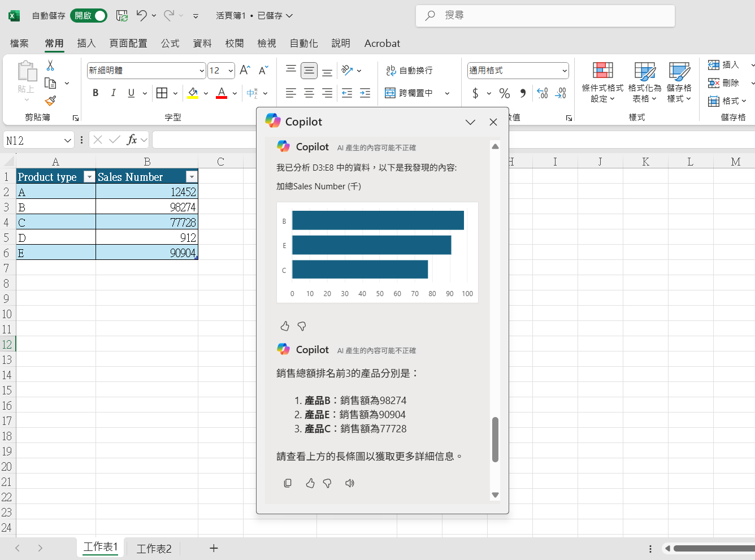
Task: Click the insert function fx icon
Action: coord(132,140)
